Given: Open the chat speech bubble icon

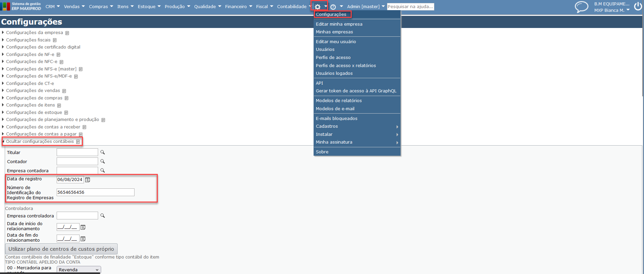Looking at the screenshot, I should (x=581, y=7).
